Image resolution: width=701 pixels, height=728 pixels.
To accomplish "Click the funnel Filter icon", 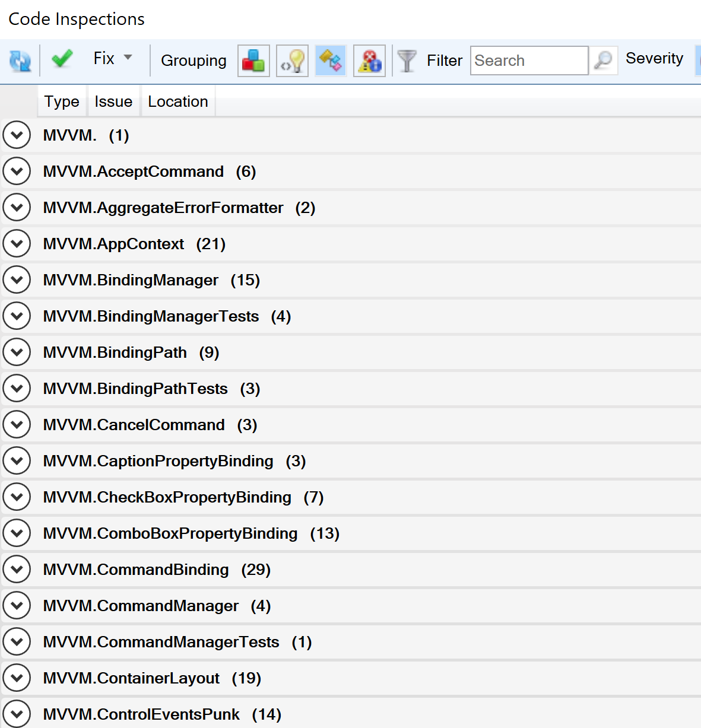I will point(407,61).
